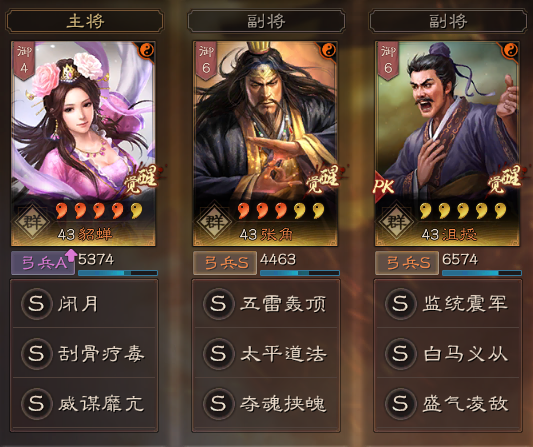The height and width of the screenshot is (447, 533).
Task: Click the yin-yang icon on 貂蝉's card
Action: [147, 51]
